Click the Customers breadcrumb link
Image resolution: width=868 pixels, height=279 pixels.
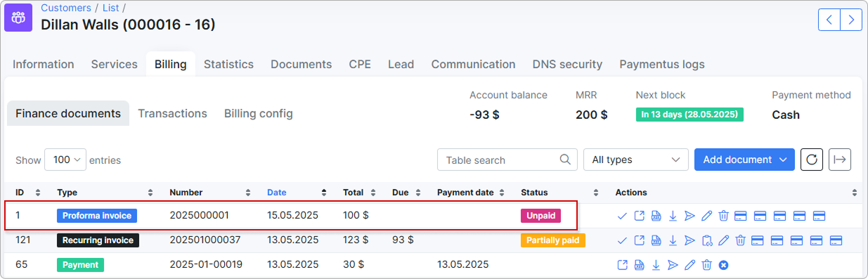click(x=66, y=8)
